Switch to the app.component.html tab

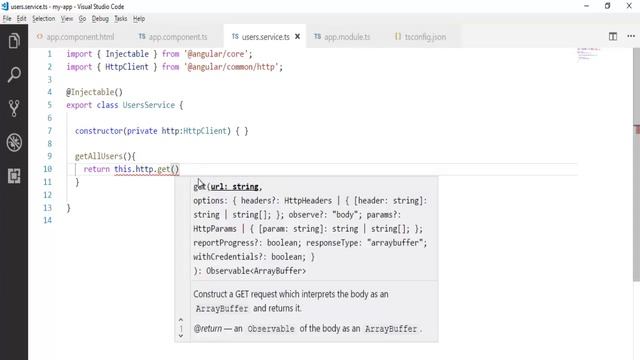[76, 37]
